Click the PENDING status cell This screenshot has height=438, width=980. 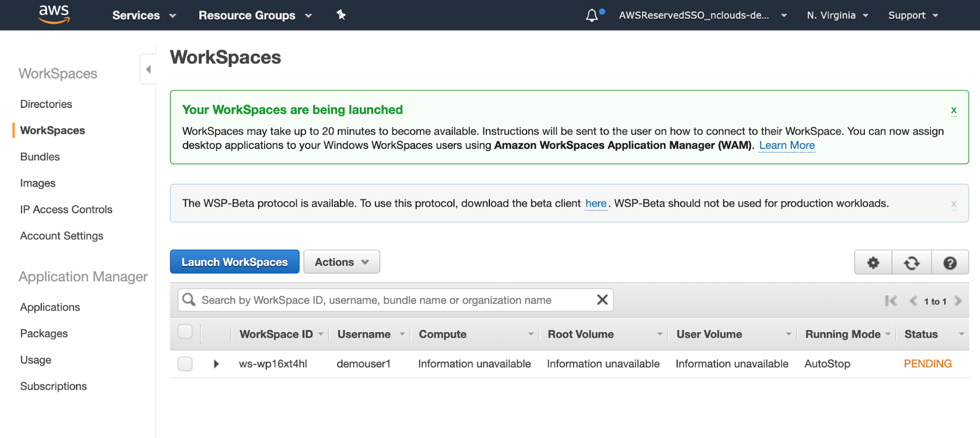(x=928, y=364)
